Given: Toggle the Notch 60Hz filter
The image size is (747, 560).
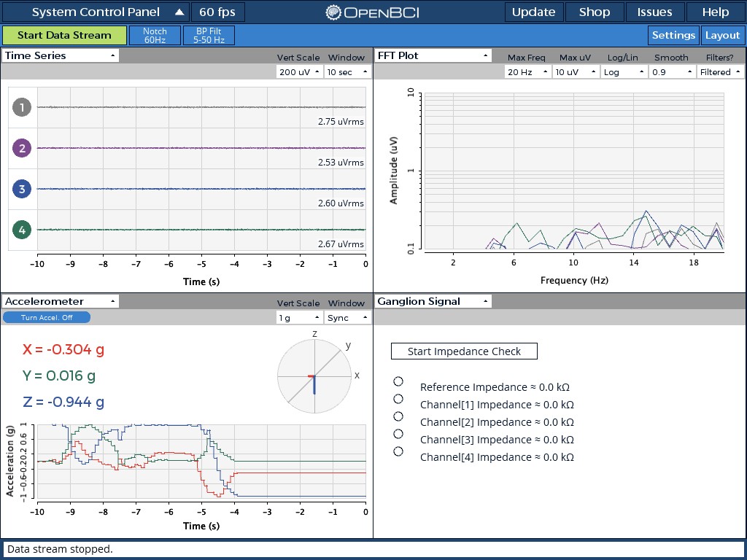Looking at the screenshot, I should 155,35.
